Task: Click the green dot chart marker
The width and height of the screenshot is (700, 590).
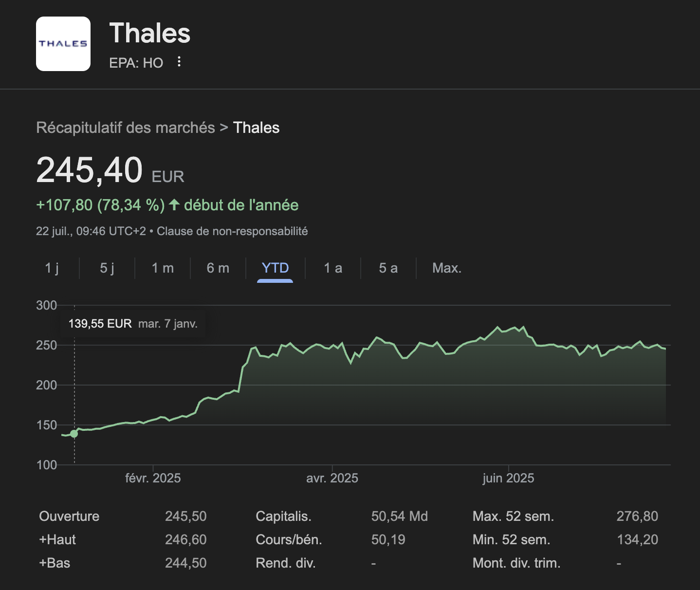Action: click(x=74, y=434)
